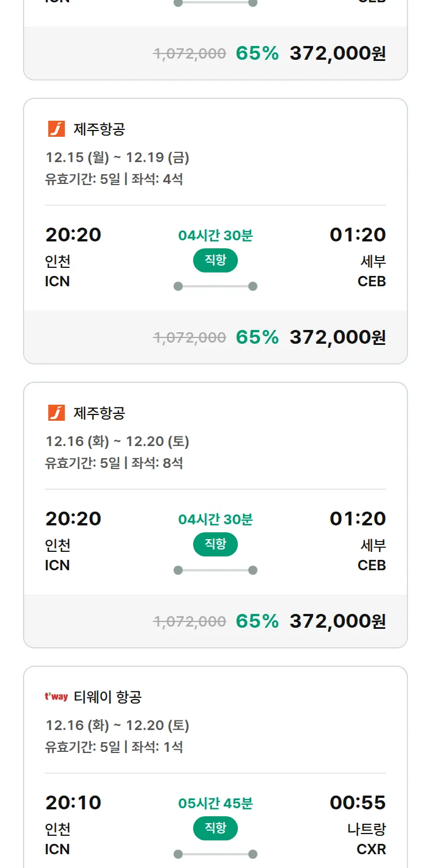Select the 티웨이 항공 airline name
This screenshot has height=868, width=431.
pyautogui.click(x=107, y=697)
